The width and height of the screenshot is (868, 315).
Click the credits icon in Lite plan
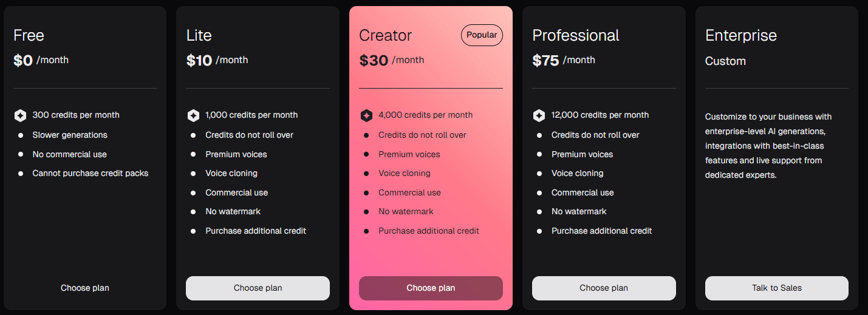(x=193, y=115)
